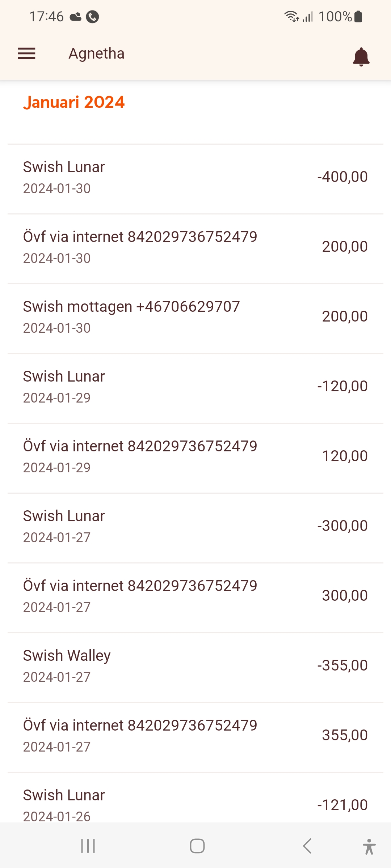Select Övf via internet 120,00 transfer
391x868 pixels.
pyautogui.click(x=195, y=456)
